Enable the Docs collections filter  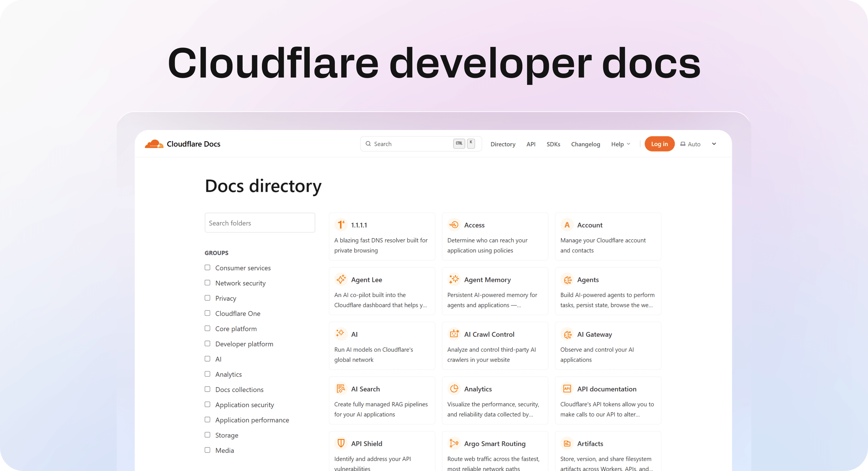pyautogui.click(x=207, y=389)
